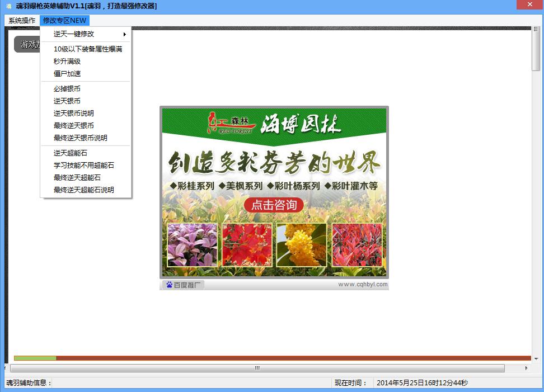Select 10级以下装备属性爆满 menu item
This screenshot has width=544, height=392.
pos(86,49)
